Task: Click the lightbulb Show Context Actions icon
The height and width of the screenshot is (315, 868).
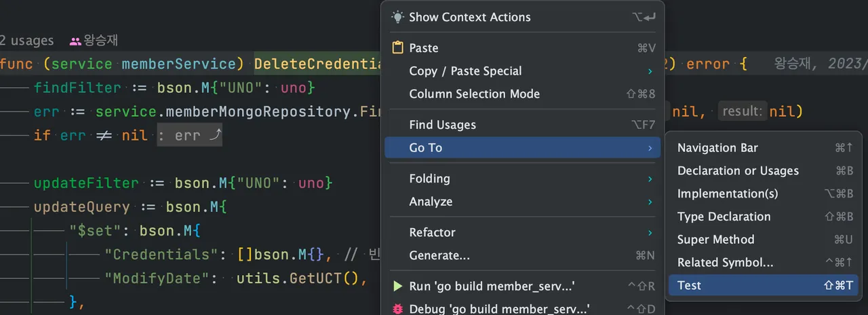Action: point(398,17)
